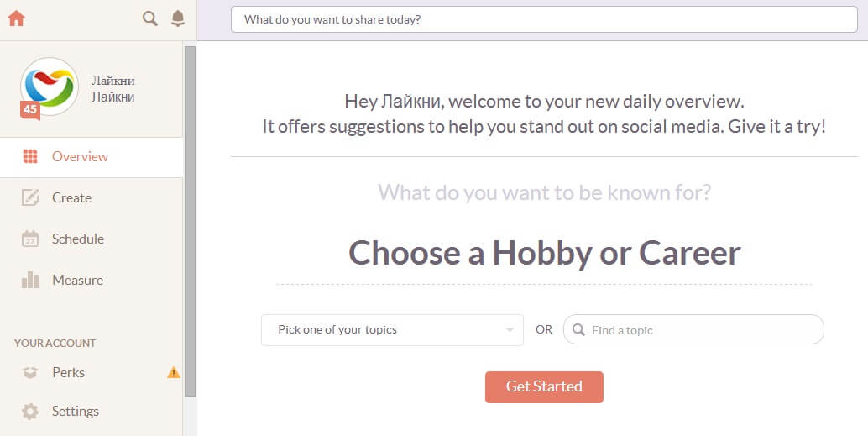
Task: Click the sidebar vertical scrollbar
Action: click(190, 218)
